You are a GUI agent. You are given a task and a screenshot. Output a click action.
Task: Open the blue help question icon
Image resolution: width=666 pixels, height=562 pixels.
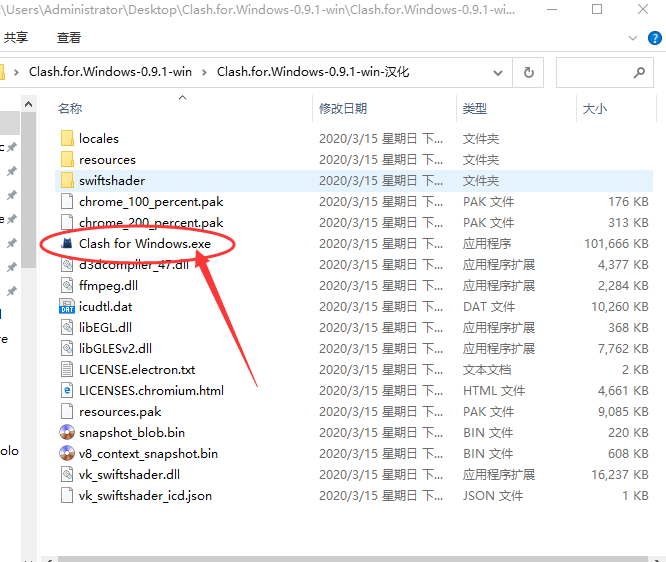coord(655,38)
